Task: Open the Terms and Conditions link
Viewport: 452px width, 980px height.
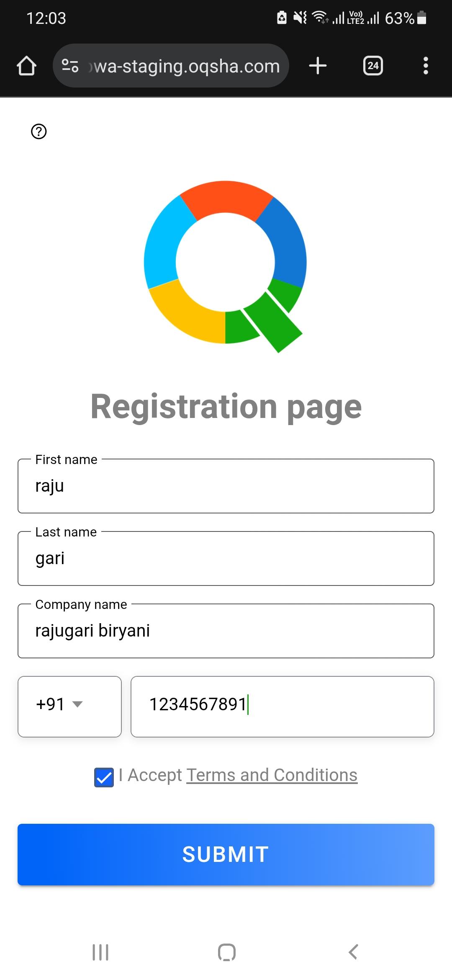Action: click(272, 775)
